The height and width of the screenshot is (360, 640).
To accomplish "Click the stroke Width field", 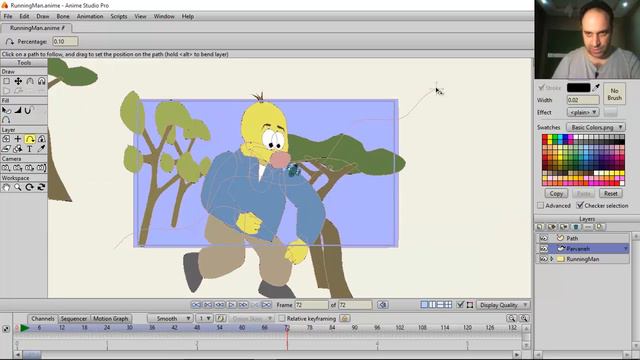I will click(x=582, y=100).
